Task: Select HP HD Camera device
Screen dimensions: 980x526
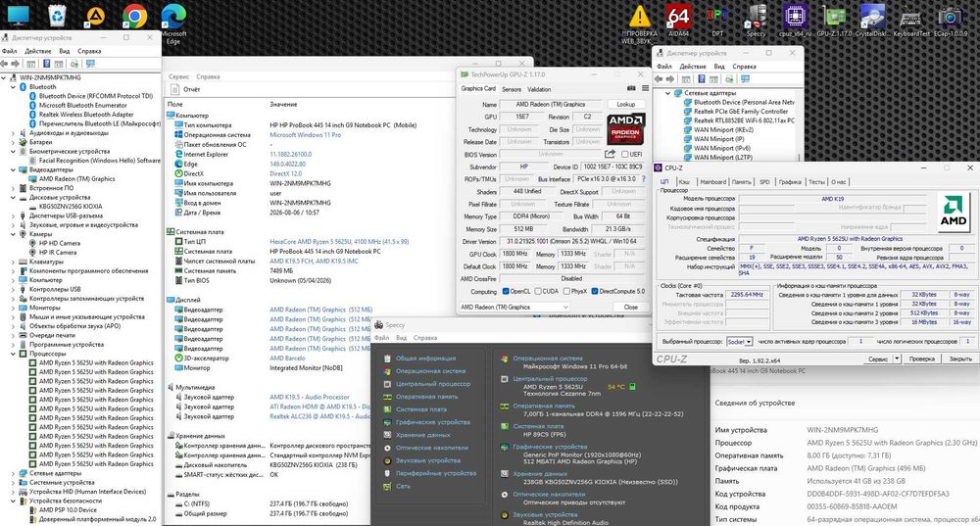Action: (60, 243)
